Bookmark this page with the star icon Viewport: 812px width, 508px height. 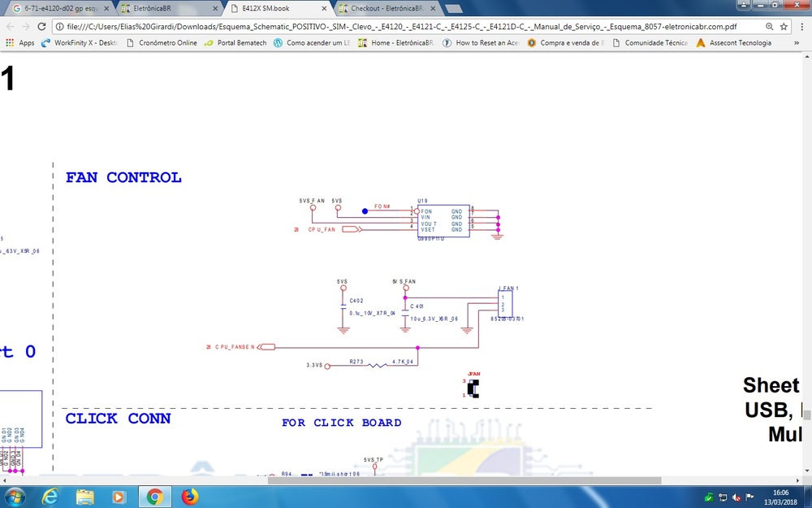click(784, 26)
